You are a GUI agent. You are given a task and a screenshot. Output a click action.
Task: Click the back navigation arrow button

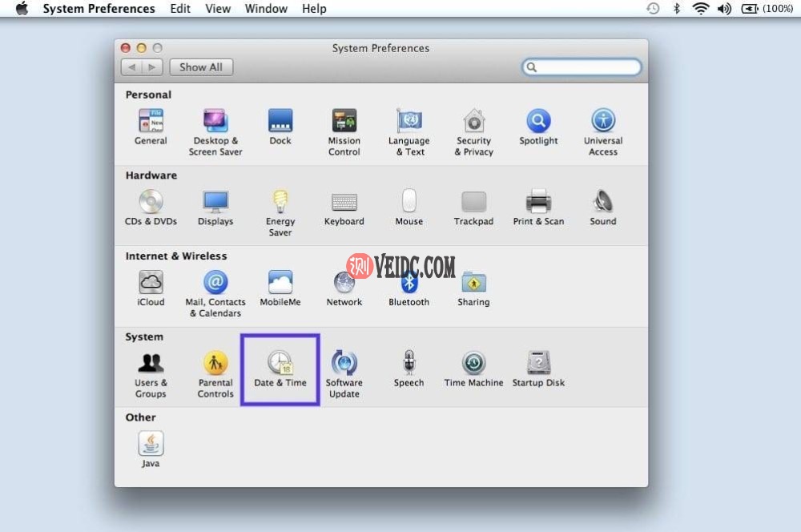[x=132, y=67]
